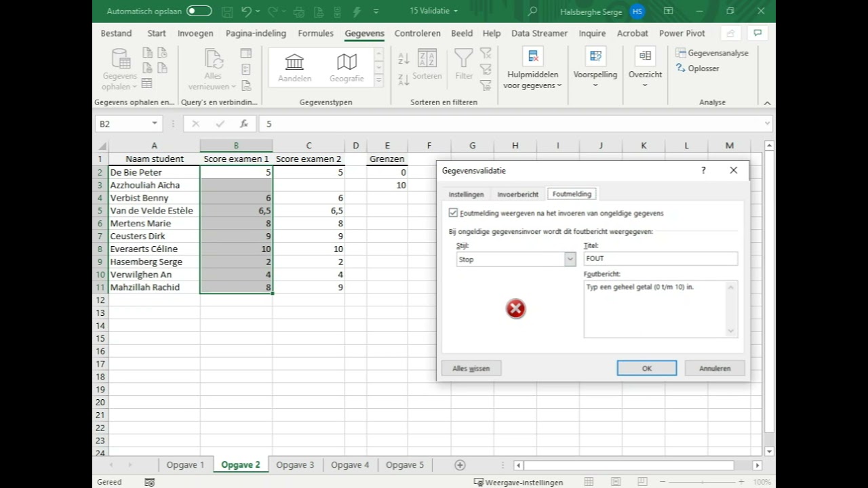This screenshot has width=868, height=488.
Task: Toggle the Foutmelding weergeven checkbox
Action: (x=453, y=213)
